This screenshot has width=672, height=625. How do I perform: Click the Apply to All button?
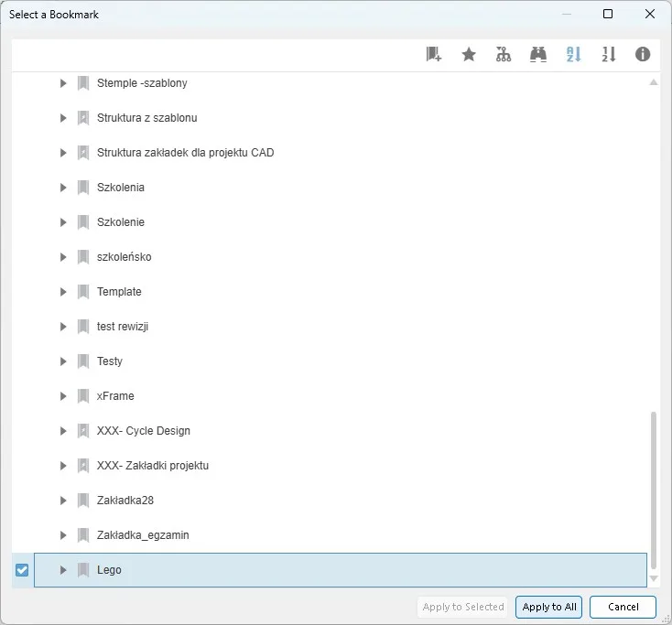tap(549, 607)
